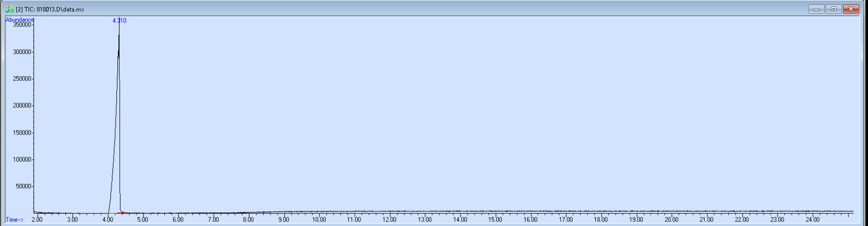This screenshot has height=226, width=868.
Task: Close the TIC data.ms window
Action: pos(851,9)
